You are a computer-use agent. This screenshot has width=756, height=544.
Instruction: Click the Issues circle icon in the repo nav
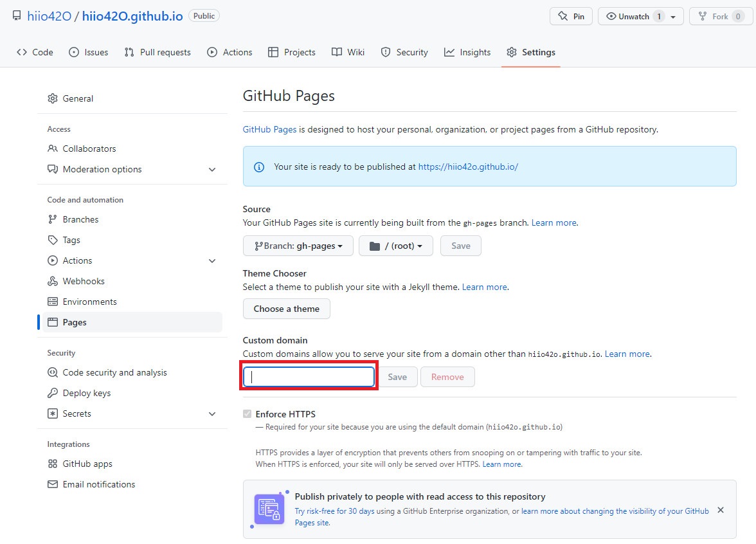(x=74, y=52)
